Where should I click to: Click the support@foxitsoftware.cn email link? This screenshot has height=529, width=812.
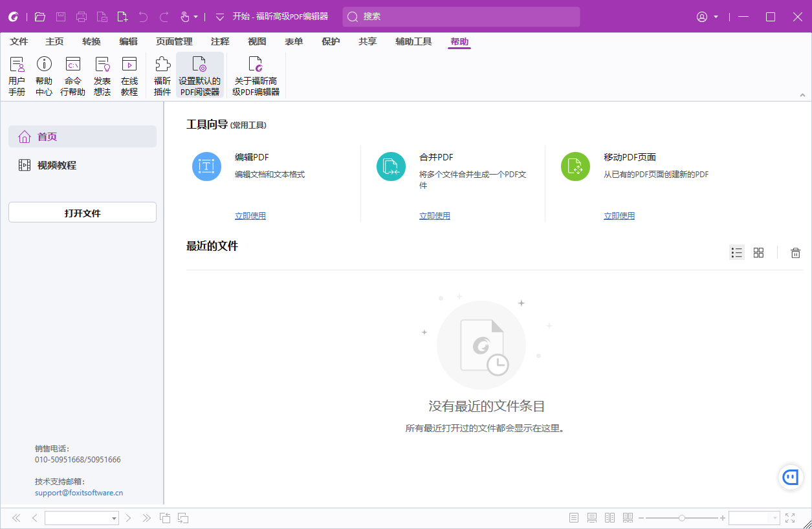tap(79, 493)
